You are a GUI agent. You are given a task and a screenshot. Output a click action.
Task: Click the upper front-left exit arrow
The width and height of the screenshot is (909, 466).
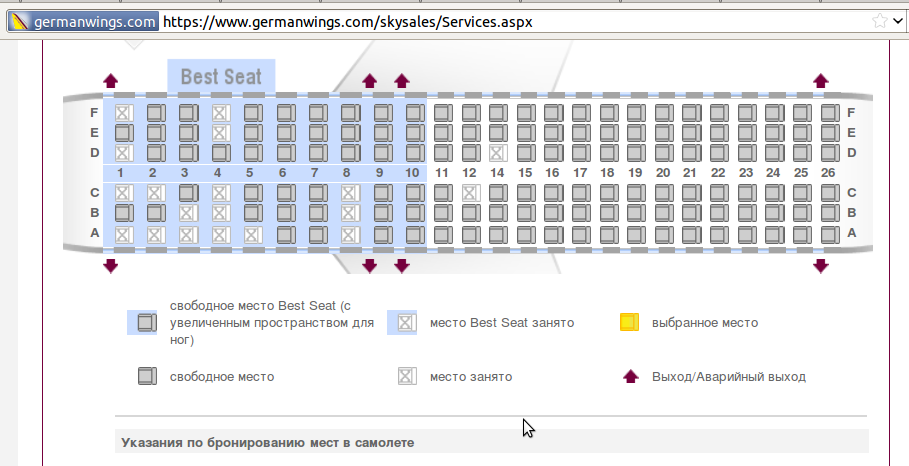pos(111,81)
